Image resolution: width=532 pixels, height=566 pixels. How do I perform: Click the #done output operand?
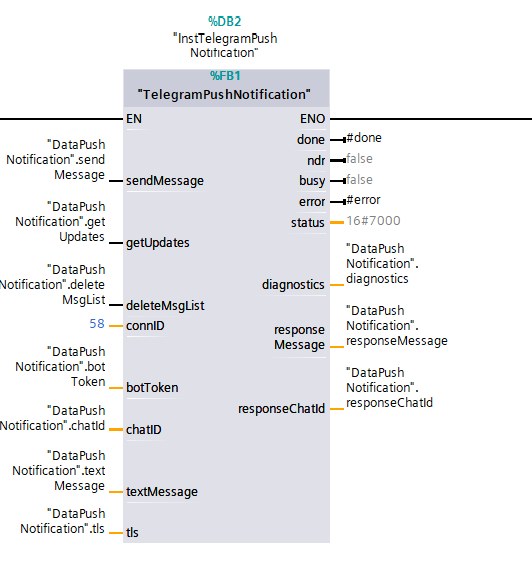[x=364, y=138]
